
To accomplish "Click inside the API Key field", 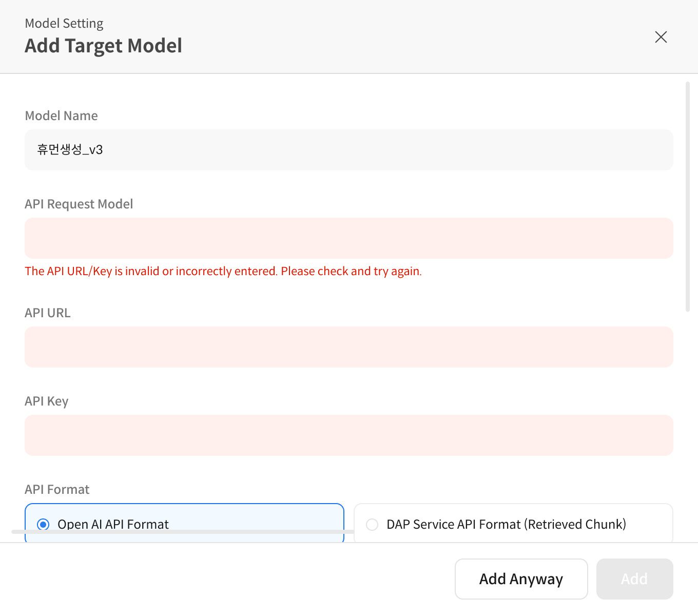I will click(x=349, y=435).
